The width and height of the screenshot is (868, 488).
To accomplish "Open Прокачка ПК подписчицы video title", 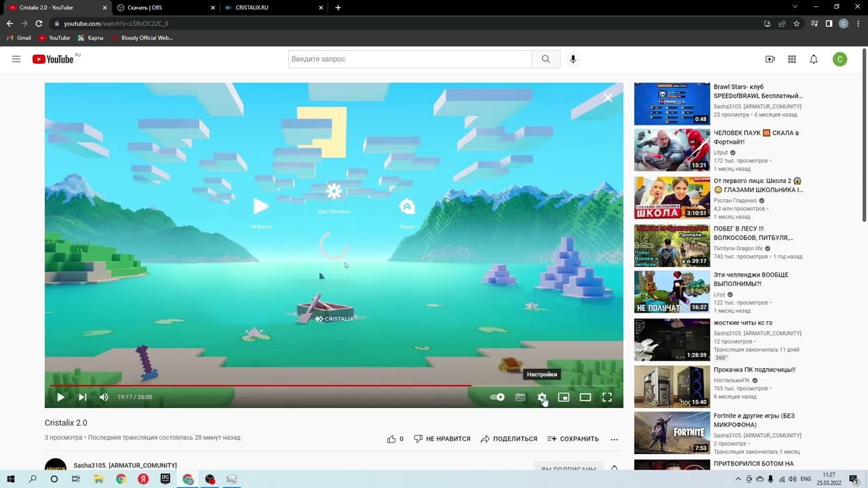I will coord(754,370).
